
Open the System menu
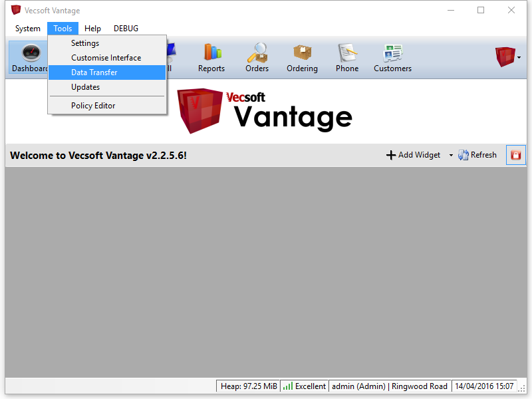[x=28, y=29]
